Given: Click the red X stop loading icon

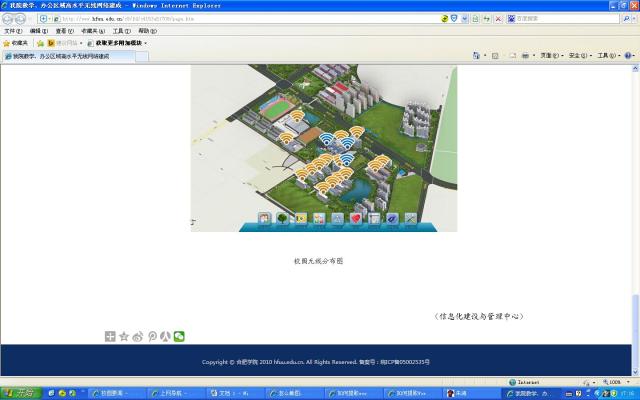Looking at the screenshot, I should tap(498, 19).
